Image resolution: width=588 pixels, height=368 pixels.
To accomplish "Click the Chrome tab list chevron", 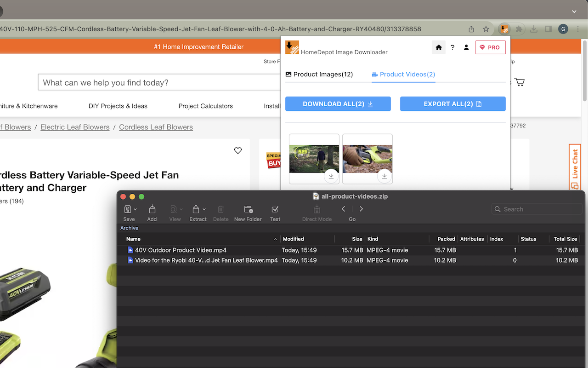I will (x=574, y=11).
